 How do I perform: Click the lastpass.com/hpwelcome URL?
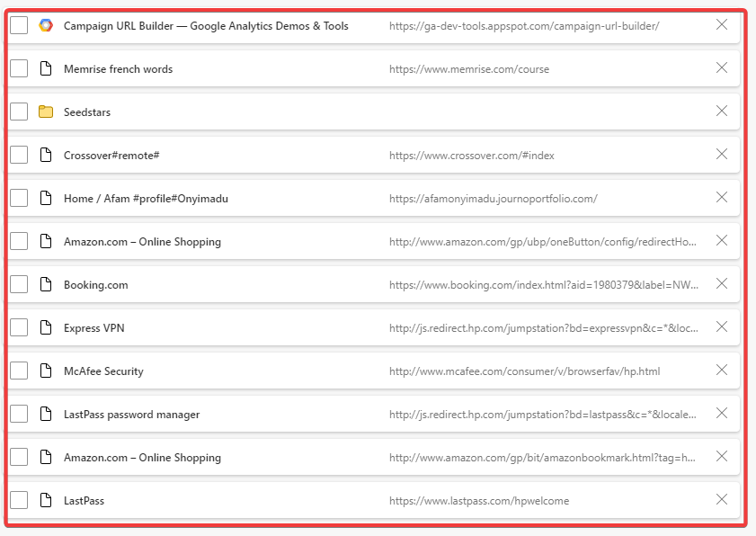[x=479, y=501]
